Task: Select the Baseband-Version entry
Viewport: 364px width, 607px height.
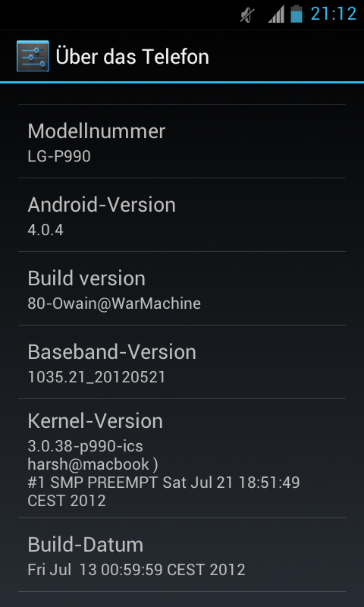Action: point(182,362)
